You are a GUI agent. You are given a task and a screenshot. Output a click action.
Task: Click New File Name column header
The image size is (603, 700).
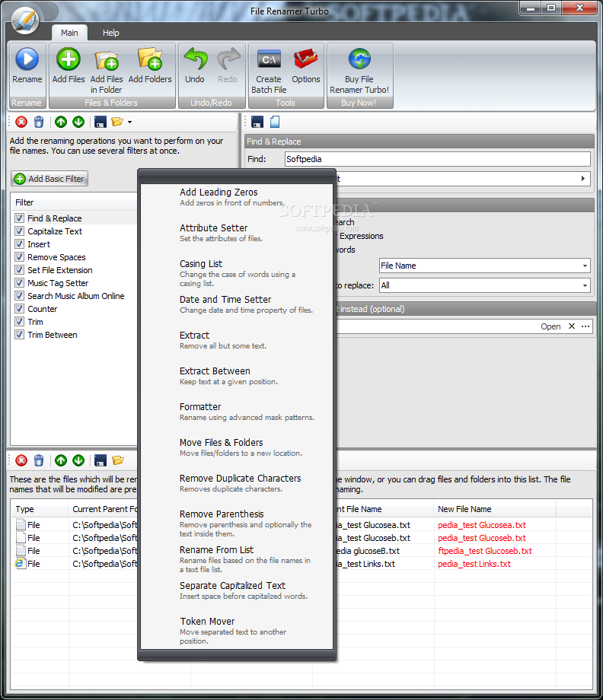[494, 509]
